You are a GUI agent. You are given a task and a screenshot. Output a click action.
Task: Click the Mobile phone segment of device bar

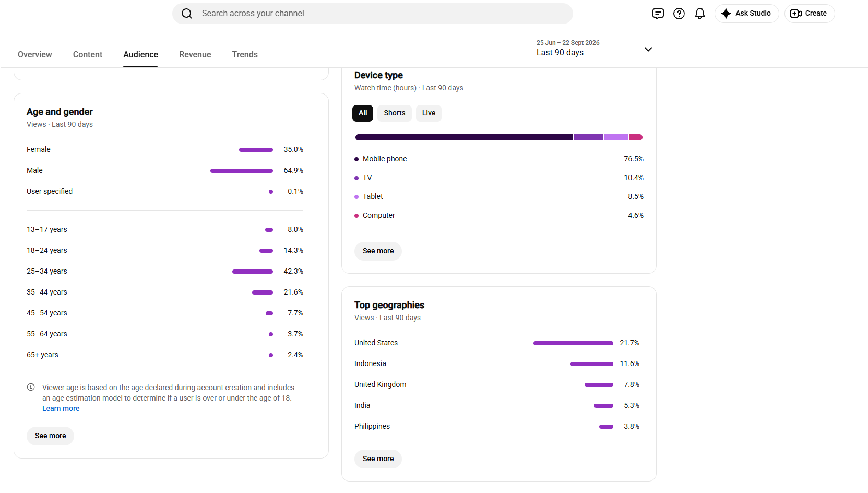(464, 137)
